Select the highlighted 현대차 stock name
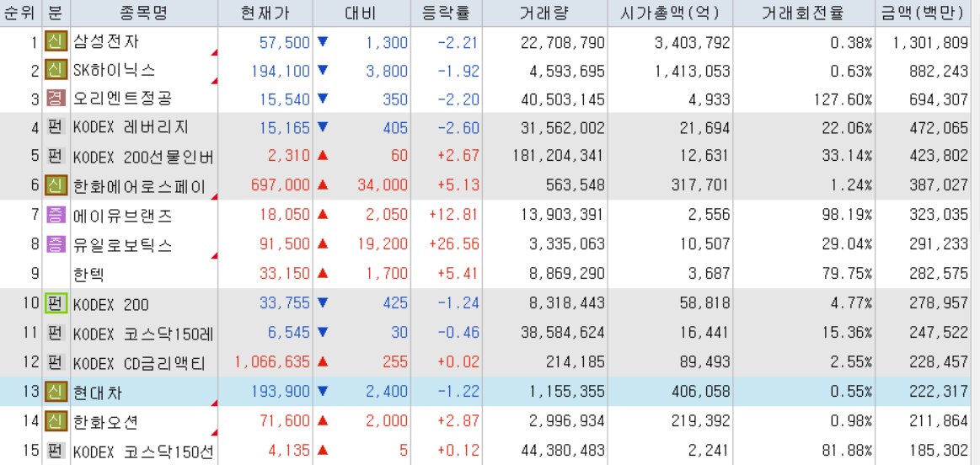The height and width of the screenshot is (465, 980). pyautogui.click(x=98, y=393)
